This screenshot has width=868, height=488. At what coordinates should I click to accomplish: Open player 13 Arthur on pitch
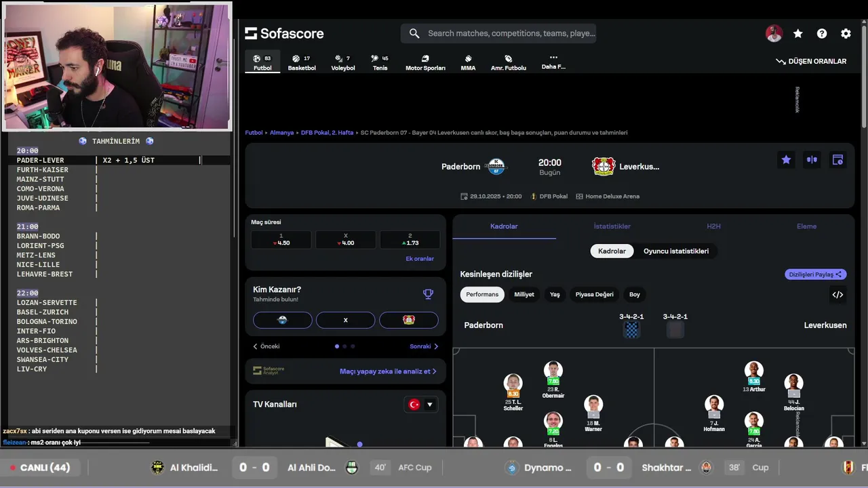(x=754, y=377)
